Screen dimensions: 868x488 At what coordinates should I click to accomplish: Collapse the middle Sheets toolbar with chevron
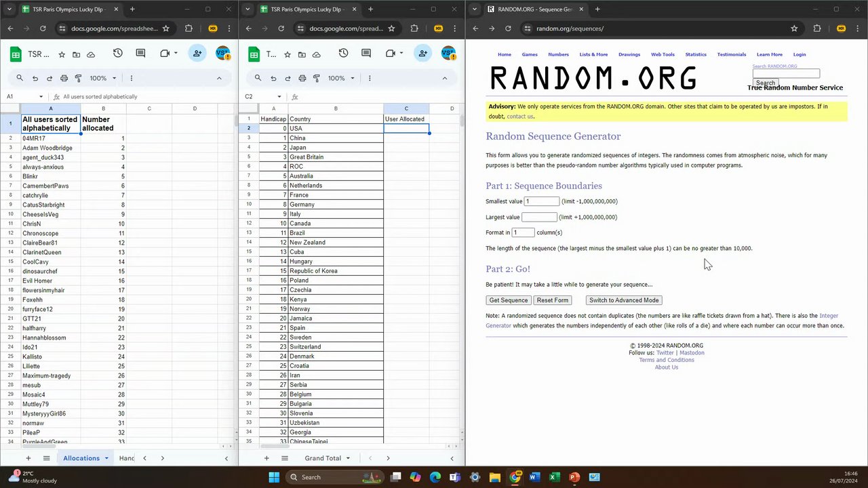[x=444, y=78]
